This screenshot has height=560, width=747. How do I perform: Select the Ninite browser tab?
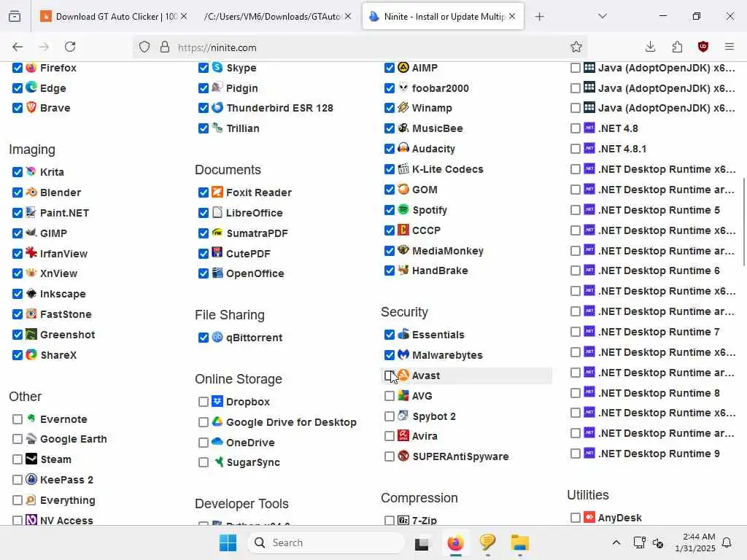point(443,16)
